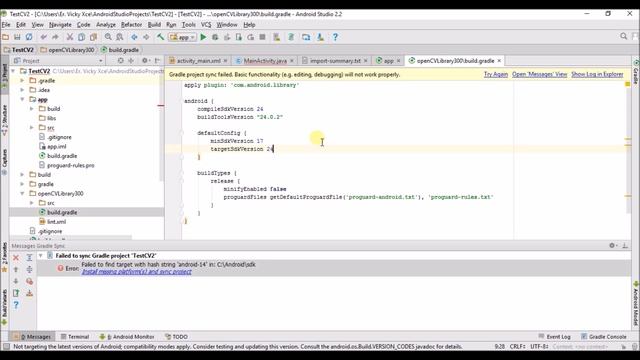
Task: Click the Messages panel settings gear icon
Action: [612, 245]
